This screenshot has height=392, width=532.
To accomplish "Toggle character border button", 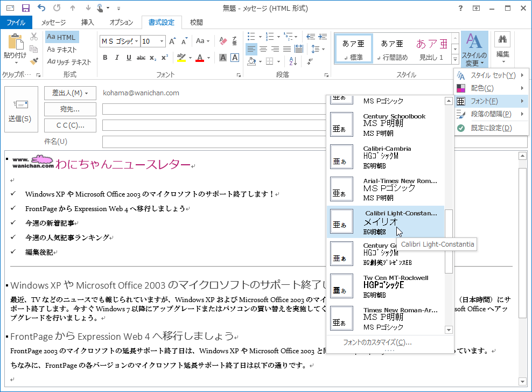I will pos(235,58).
